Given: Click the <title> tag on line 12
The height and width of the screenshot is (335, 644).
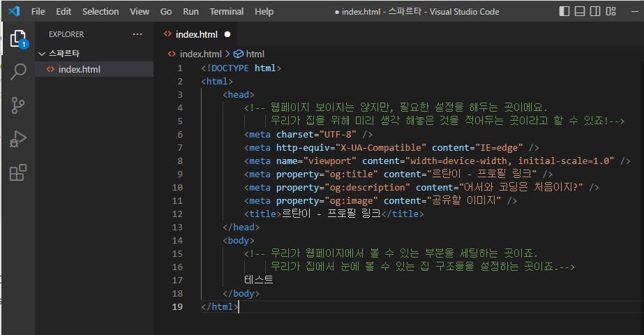Looking at the screenshot, I should 263,214.
